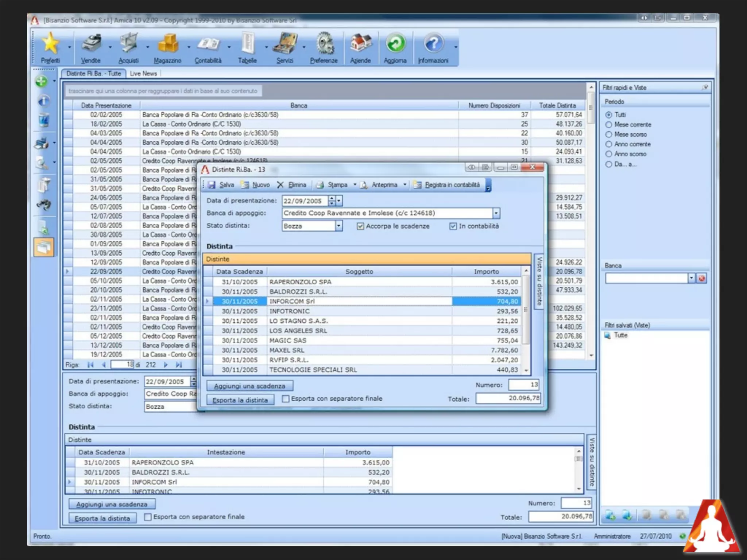Expand the Banca filter dropdown in right panel

coord(691,279)
